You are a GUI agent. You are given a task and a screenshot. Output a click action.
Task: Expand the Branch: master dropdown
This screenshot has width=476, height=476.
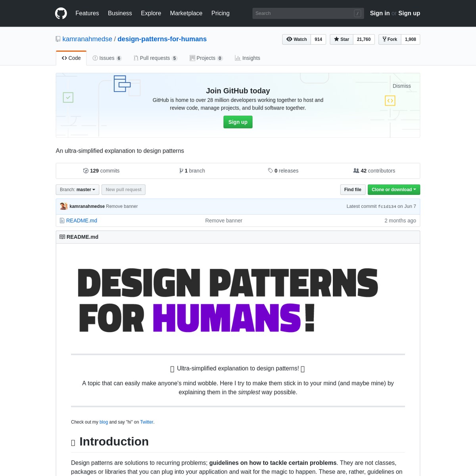coord(78,190)
